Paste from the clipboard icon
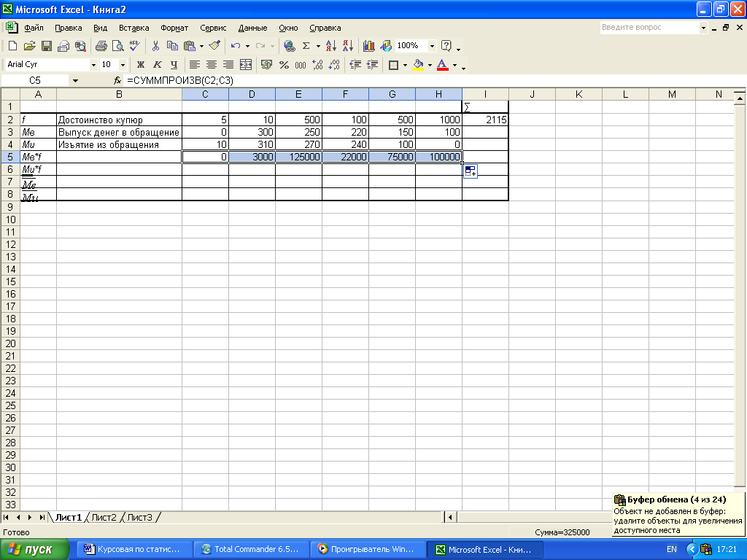 click(190, 46)
